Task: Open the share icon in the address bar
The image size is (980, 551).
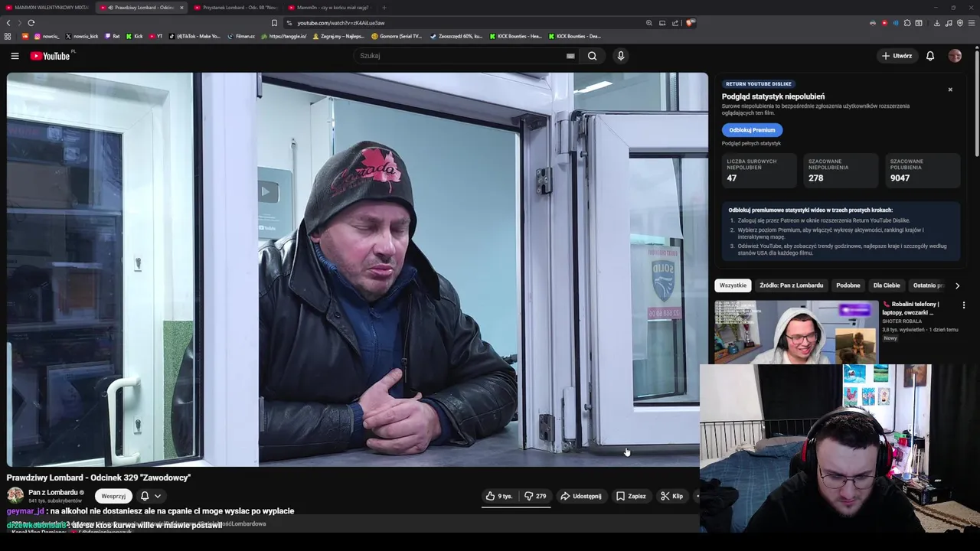Action: point(675,23)
